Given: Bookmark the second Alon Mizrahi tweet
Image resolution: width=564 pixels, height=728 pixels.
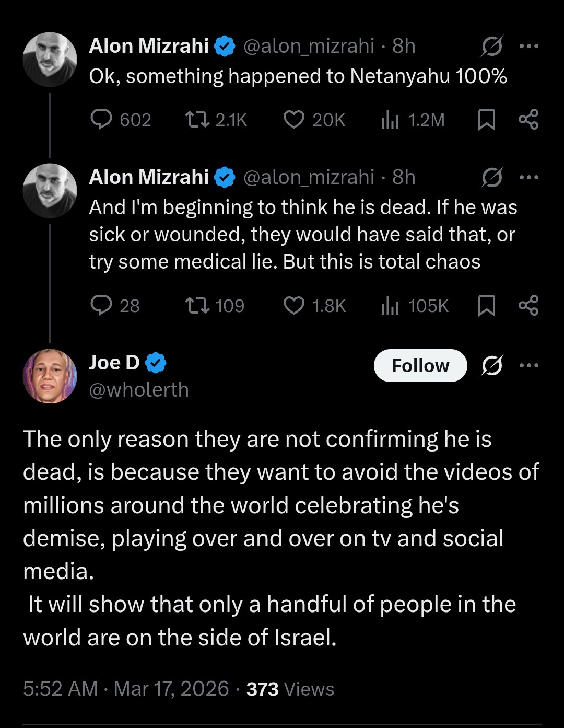Looking at the screenshot, I should [x=487, y=305].
